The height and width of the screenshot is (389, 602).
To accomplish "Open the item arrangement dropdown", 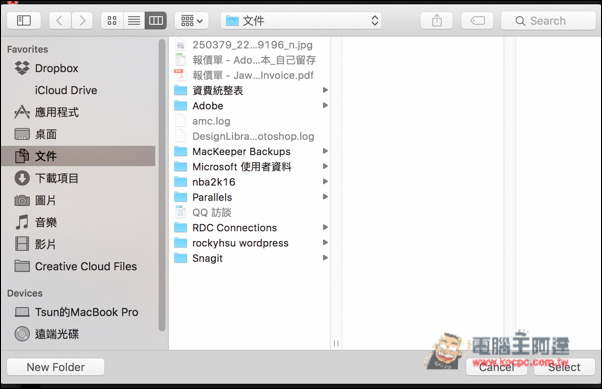I will 192,20.
